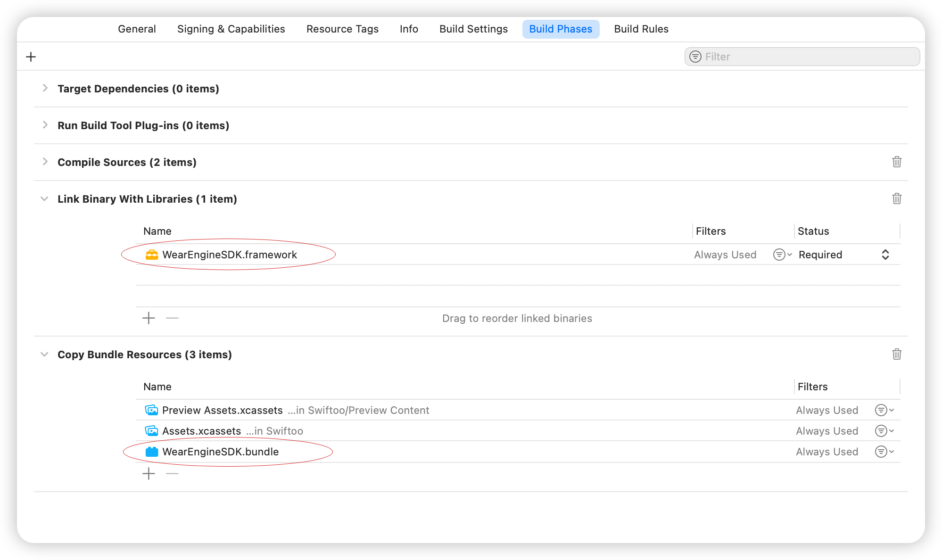The height and width of the screenshot is (560, 942).
Task: Delete the Copy Bundle Resources phase
Action: coord(897,354)
